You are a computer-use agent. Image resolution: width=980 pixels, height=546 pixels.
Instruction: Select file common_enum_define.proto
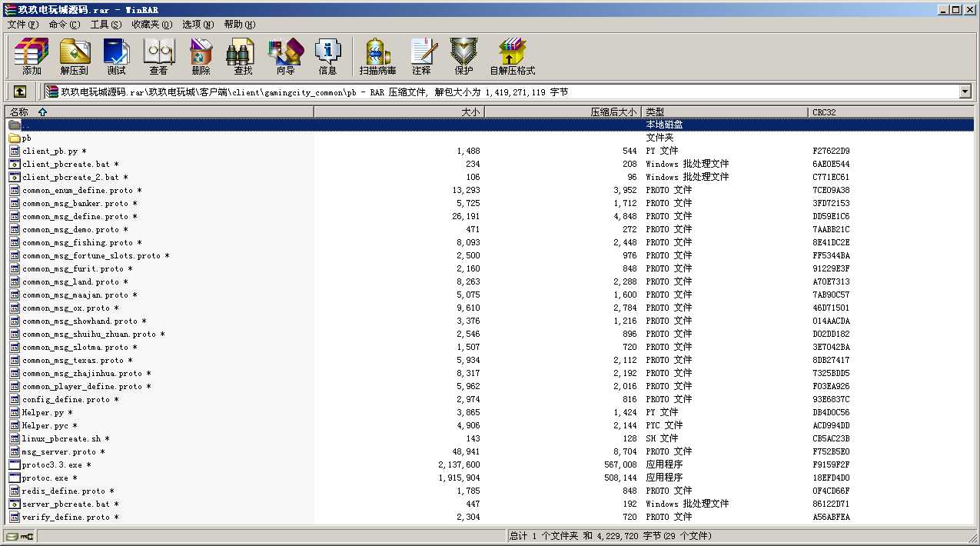(81, 191)
